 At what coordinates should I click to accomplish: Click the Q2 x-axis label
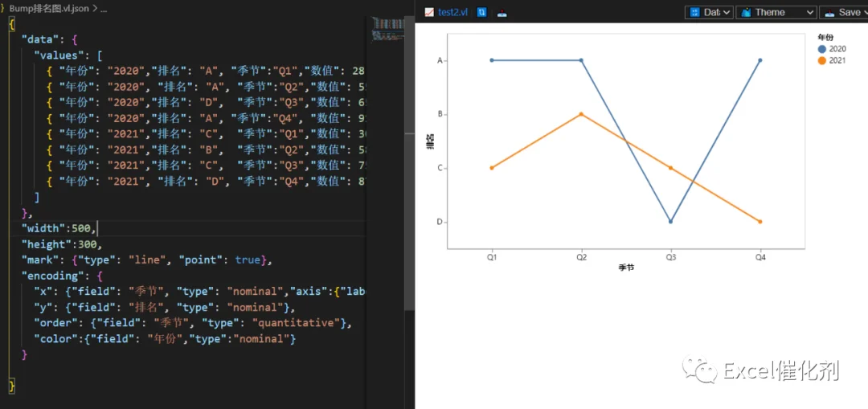[x=581, y=257]
